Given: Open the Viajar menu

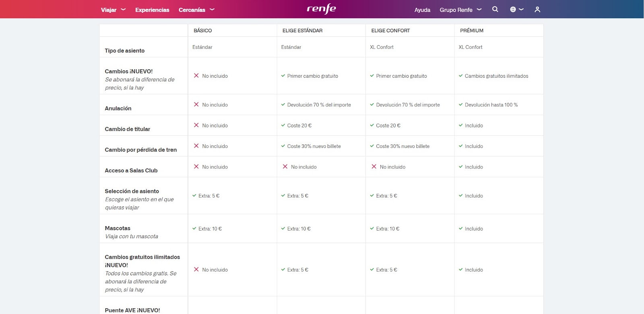Looking at the screenshot, I should click(109, 10).
